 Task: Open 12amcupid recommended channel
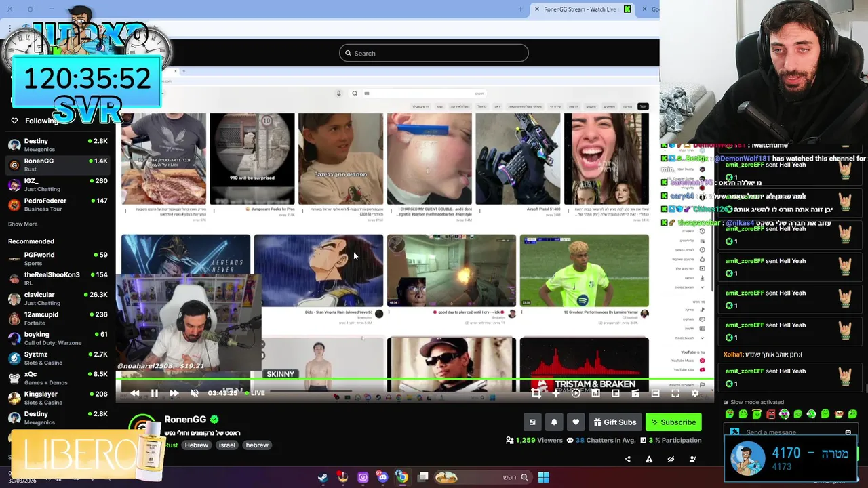(x=58, y=319)
